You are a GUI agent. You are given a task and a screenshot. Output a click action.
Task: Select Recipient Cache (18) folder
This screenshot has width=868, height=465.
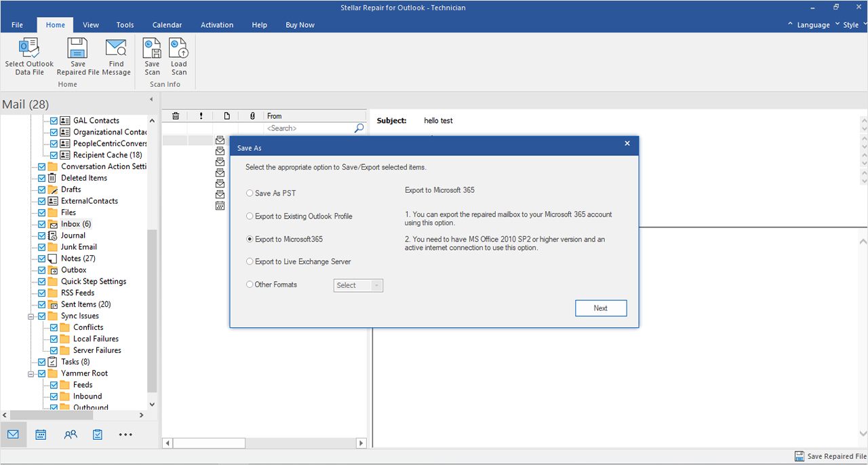107,155
